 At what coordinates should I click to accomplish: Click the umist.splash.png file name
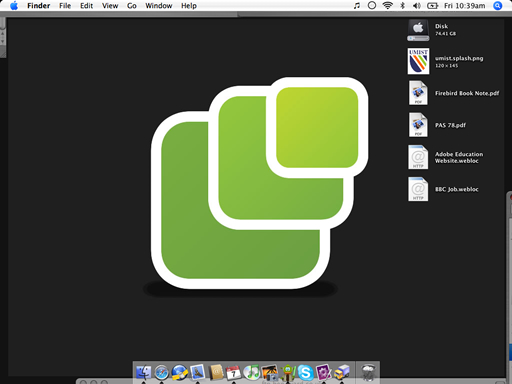pyautogui.click(x=459, y=58)
